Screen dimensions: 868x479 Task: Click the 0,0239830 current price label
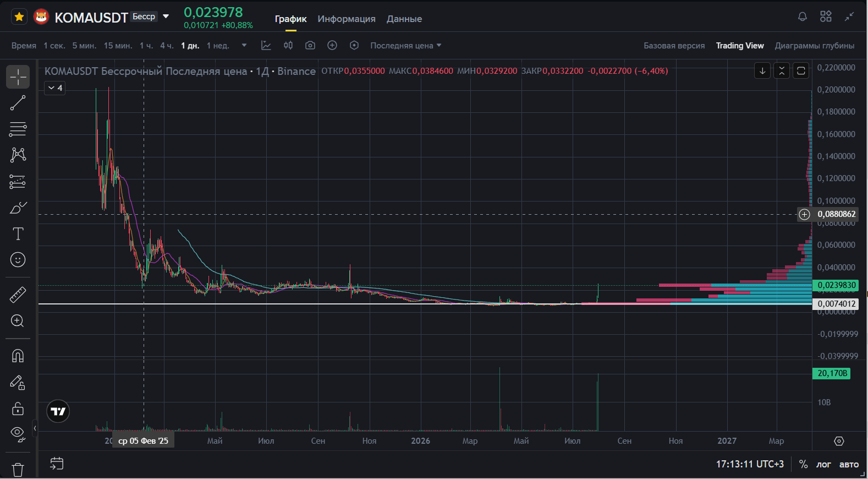click(836, 285)
